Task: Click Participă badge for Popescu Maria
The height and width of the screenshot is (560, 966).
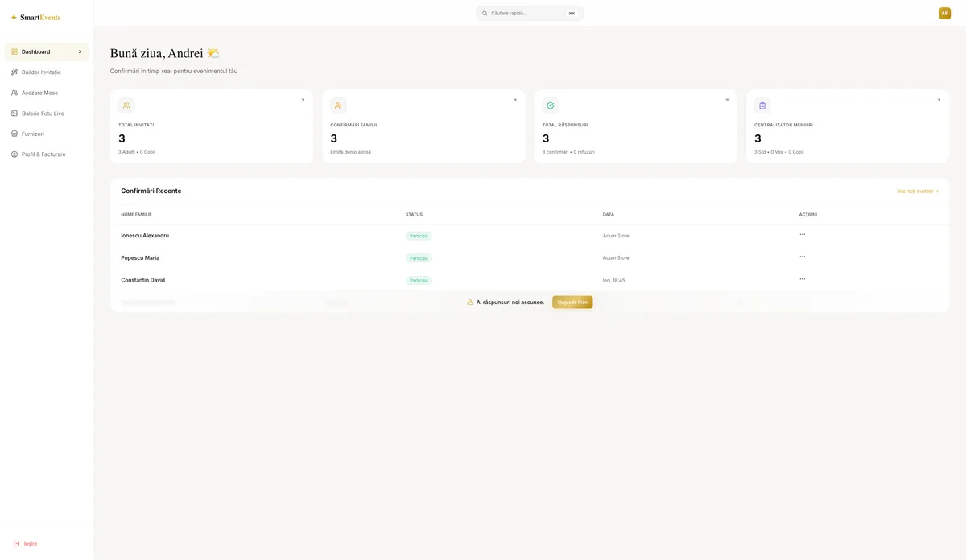Action: [419, 258]
